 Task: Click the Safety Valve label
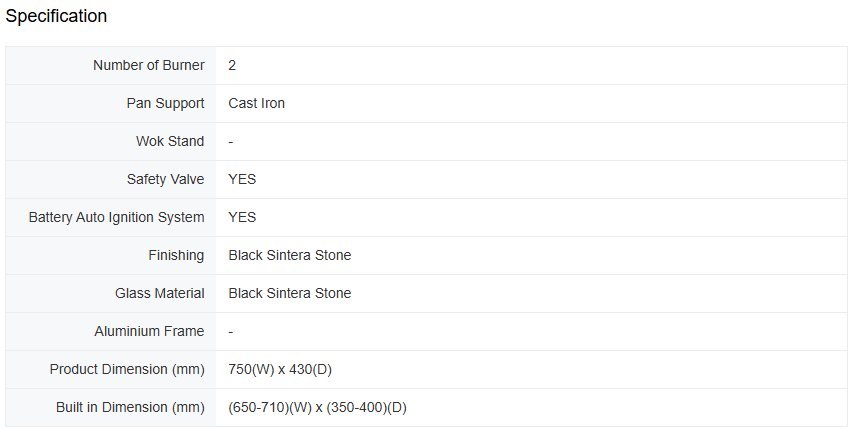point(165,179)
